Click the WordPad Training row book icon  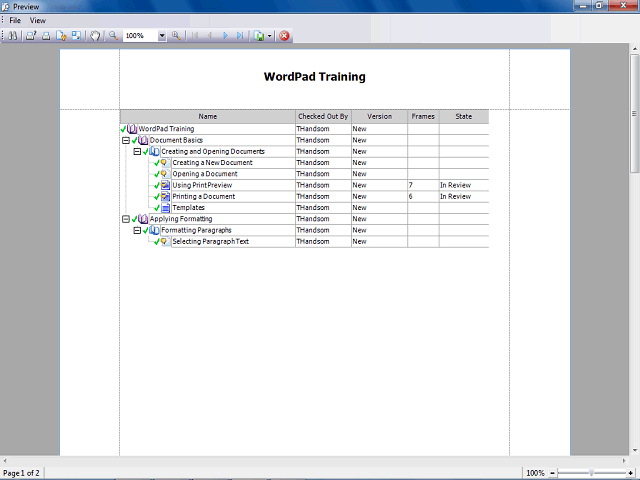tap(132, 129)
